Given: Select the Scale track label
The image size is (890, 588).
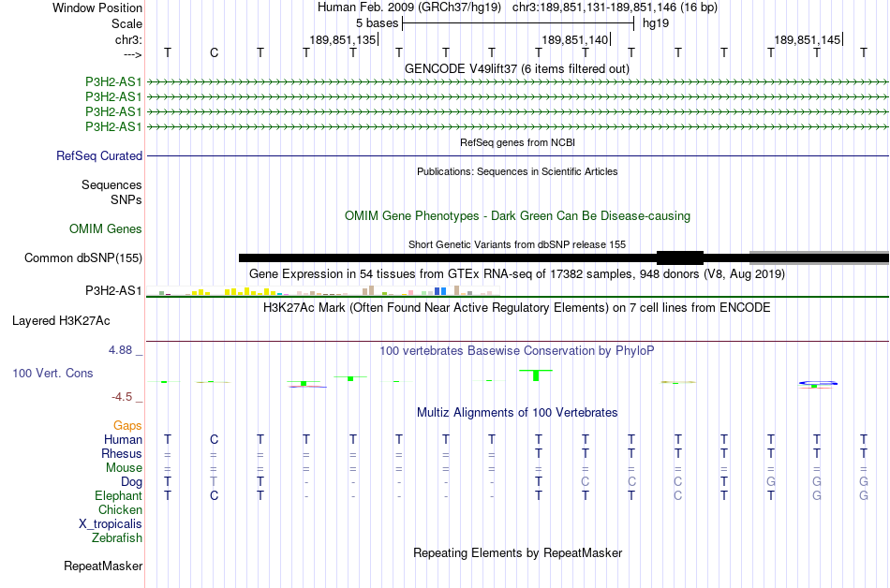Looking at the screenshot, I should click(x=126, y=23).
